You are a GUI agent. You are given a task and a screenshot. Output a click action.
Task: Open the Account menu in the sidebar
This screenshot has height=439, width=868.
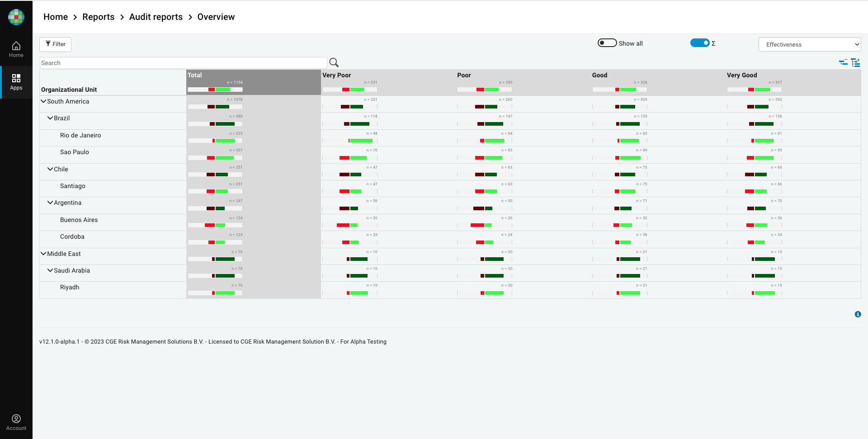click(x=16, y=422)
